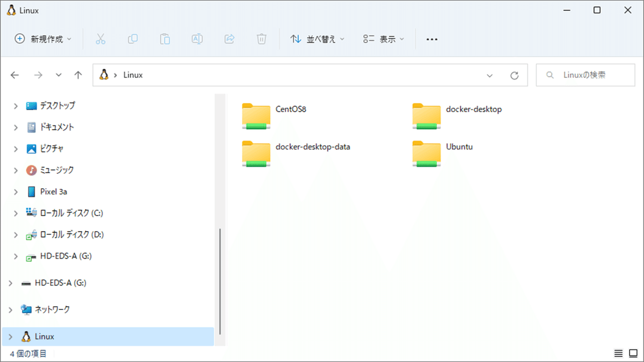Click the Linuxの検索 search box
The image size is (644, 362).
click(586, 75)
